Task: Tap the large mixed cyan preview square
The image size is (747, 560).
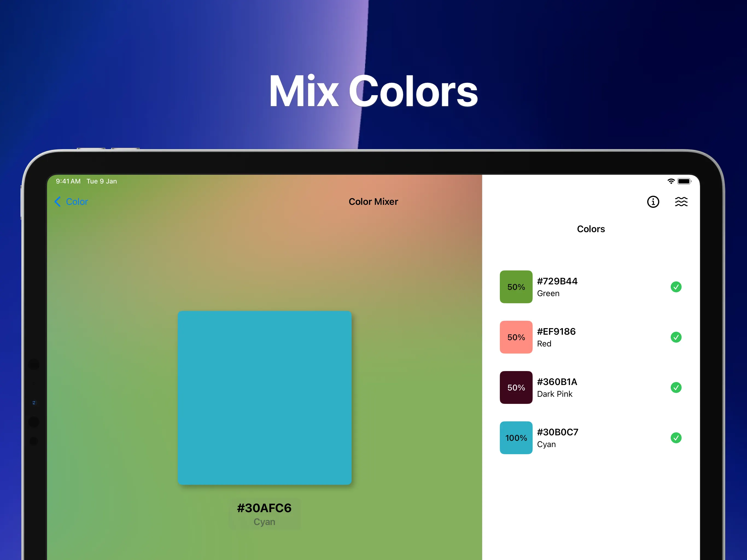Action: (x=264, y=398)
